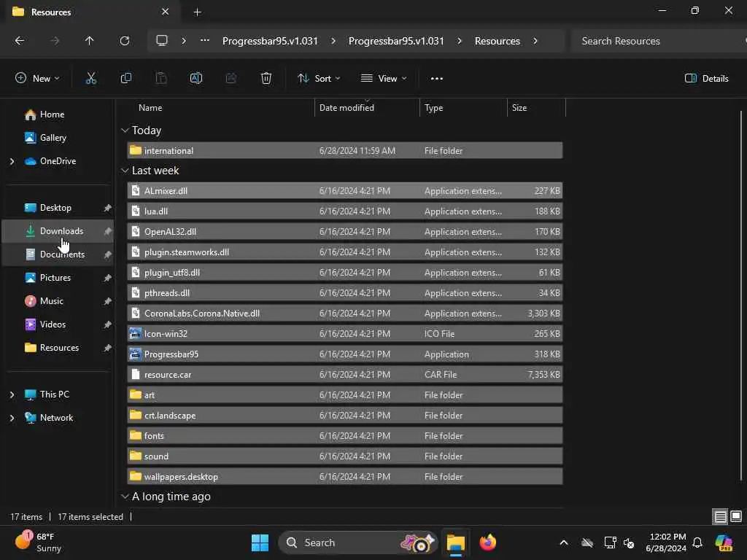This screenshot has height=560, width=747.
Task: Open Videos in the sidebar
Action: 53,324
